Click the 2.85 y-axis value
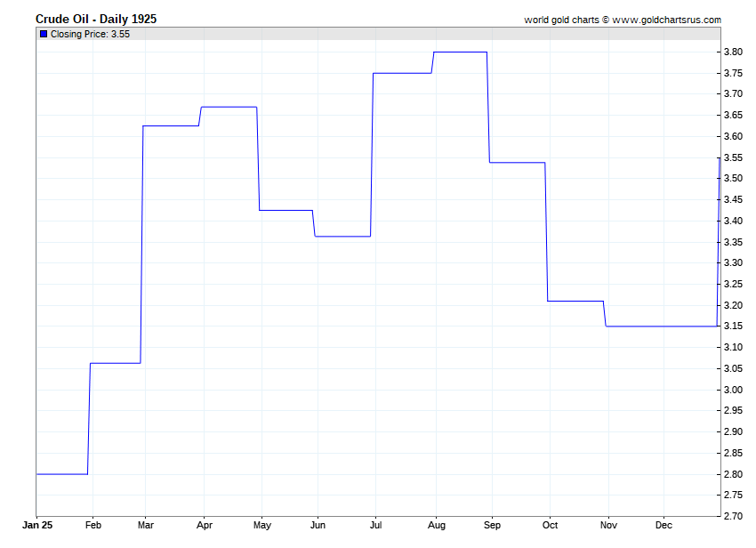Viewport: 756px width, 548px height. point(734,453)
